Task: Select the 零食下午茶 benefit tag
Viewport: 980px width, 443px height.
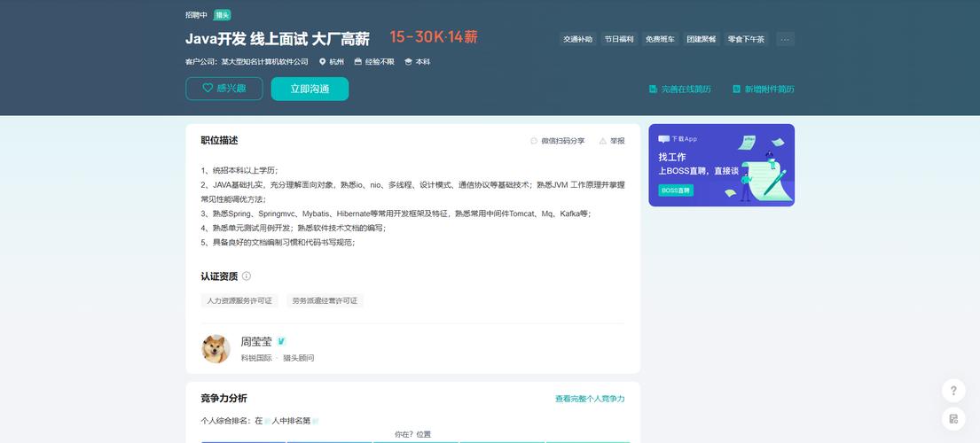Action: (746, 39)
